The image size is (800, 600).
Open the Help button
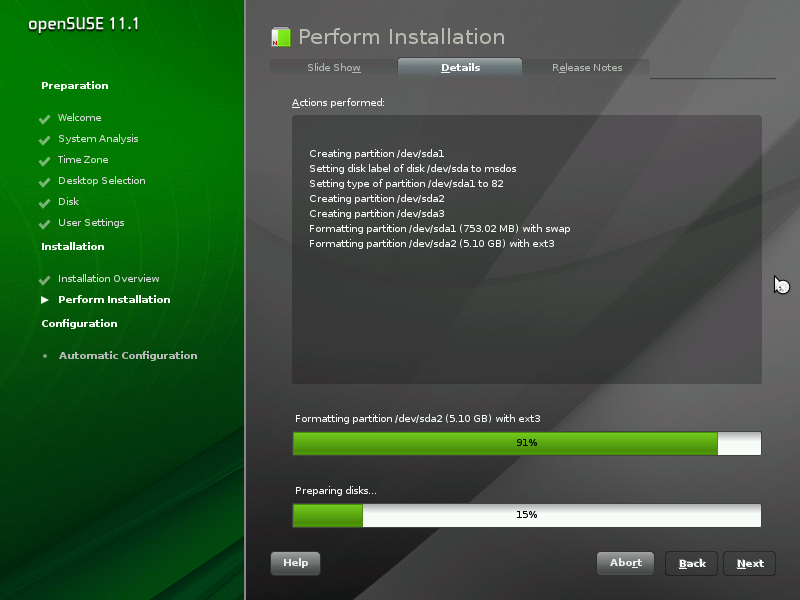click(295, 563)
